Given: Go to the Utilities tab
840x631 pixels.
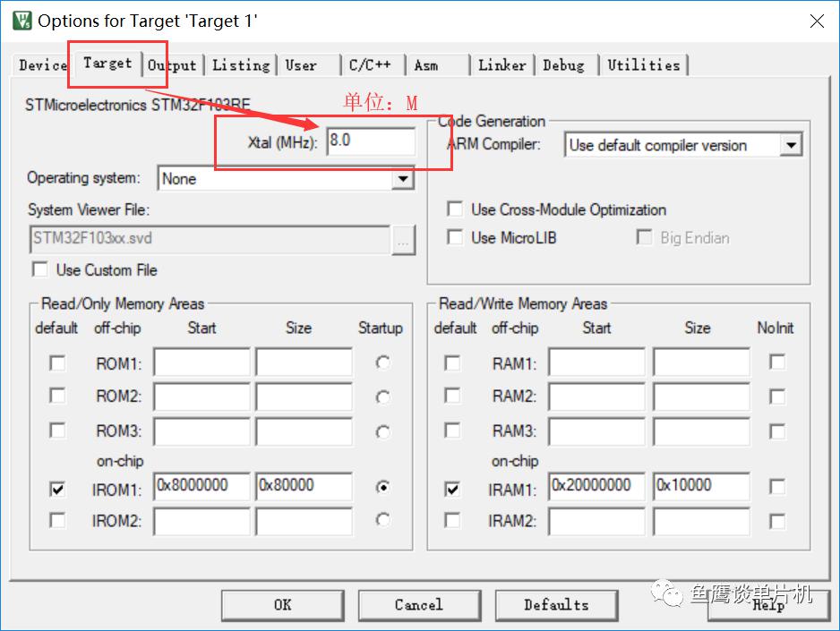Looking at the screenshot, I should point(644,65).
